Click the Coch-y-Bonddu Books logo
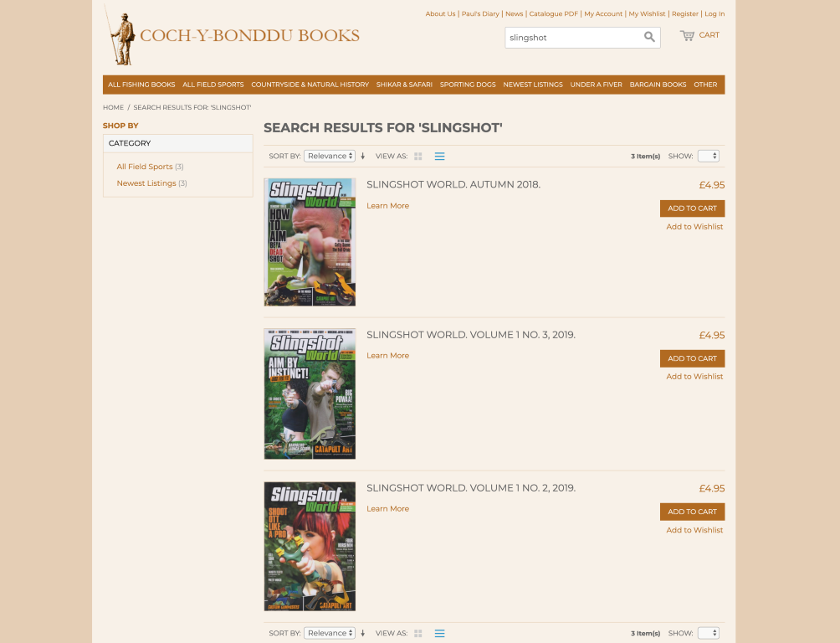The width and height of the screenshot is (840, 643). (232, 35)
